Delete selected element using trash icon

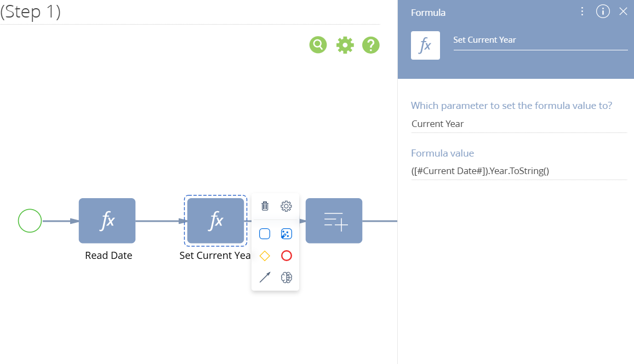pos(265,206)
